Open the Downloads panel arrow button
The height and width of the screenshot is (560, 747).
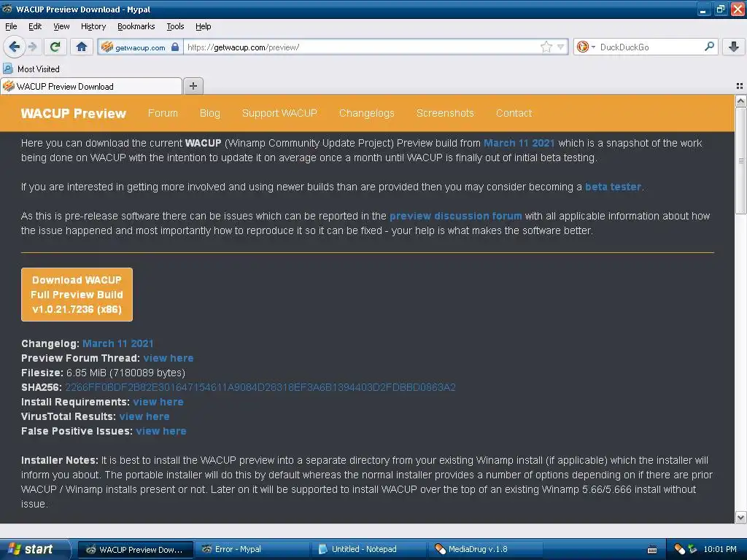pos(734,47)
